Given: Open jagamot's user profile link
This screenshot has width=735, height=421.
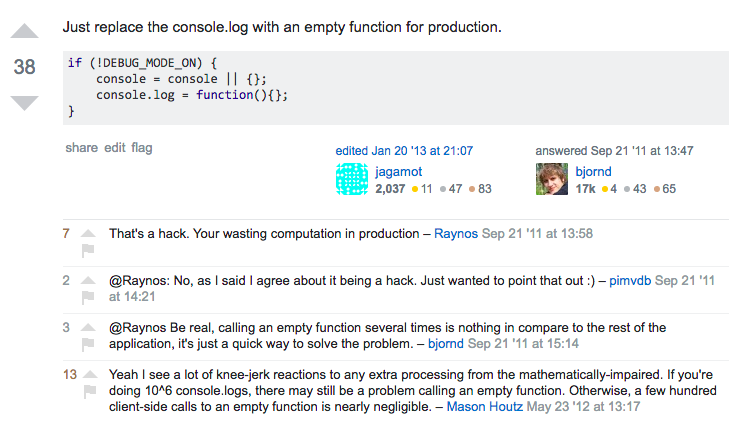Looking at the screenshot, I should click(x=398, y=172).
